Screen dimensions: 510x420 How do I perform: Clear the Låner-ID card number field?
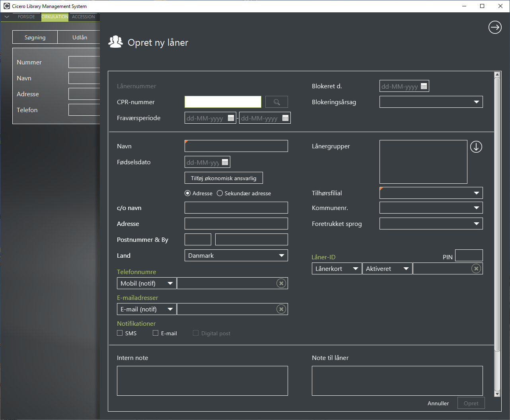tap(476, 269)
